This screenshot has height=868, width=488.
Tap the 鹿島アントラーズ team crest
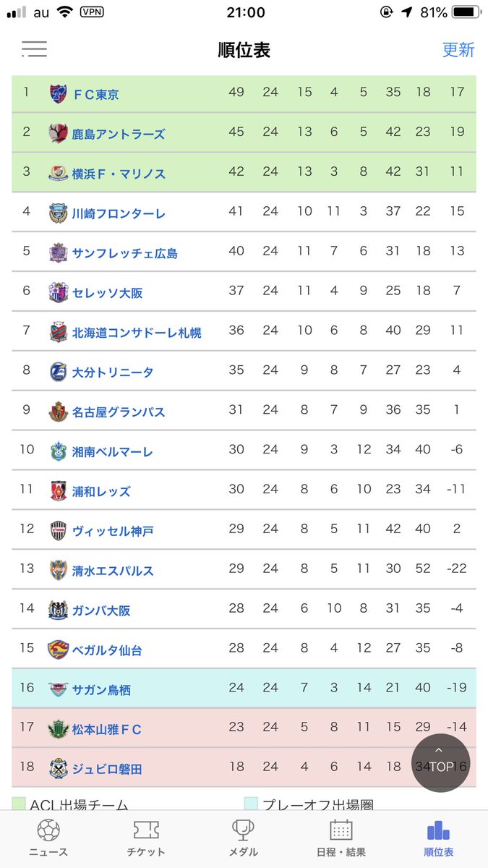coord(58,133)
